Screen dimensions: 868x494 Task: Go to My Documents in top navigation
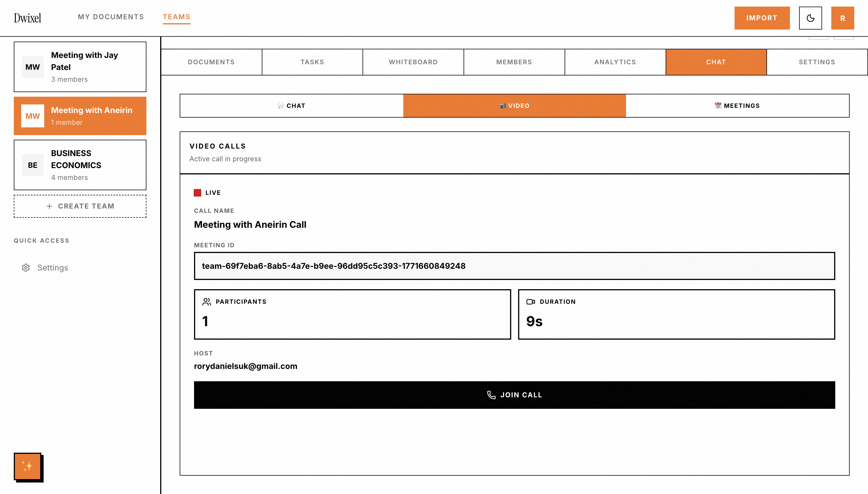point(111,17)
